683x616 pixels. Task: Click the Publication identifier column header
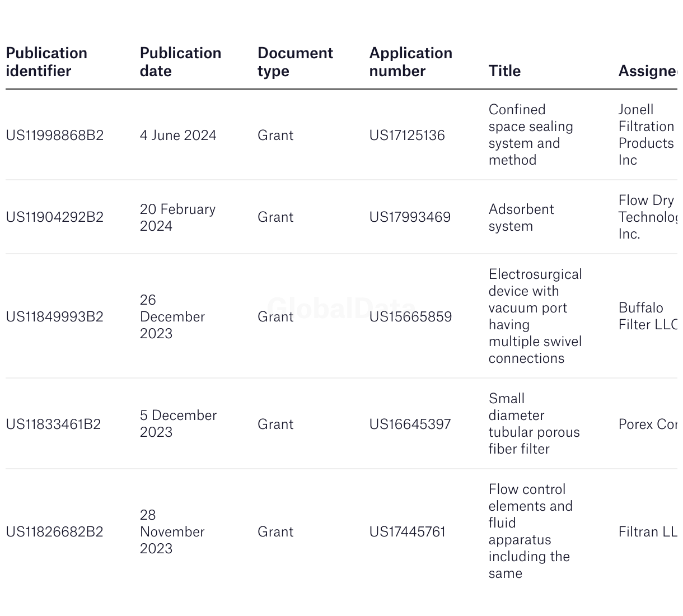point(46,62)
